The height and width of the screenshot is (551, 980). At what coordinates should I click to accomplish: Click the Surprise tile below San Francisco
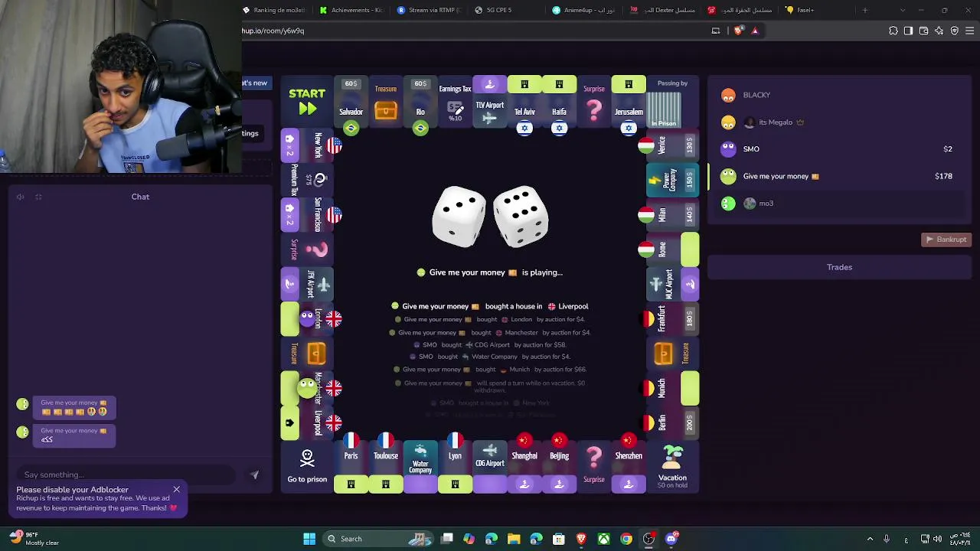click(307, 249)
